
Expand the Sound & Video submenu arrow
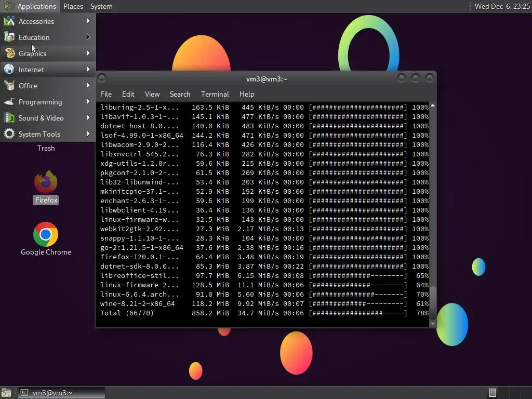(88, 118)
